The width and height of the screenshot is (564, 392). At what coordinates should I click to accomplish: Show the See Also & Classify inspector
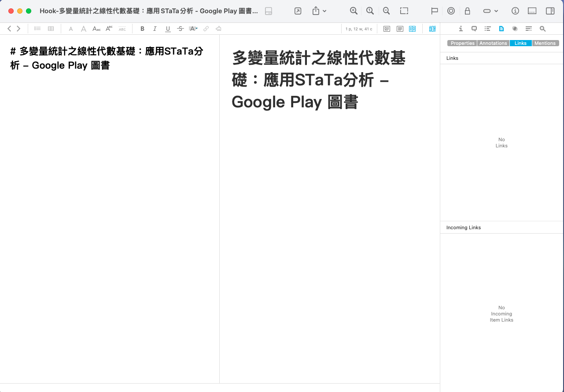[x=515, y=29]
